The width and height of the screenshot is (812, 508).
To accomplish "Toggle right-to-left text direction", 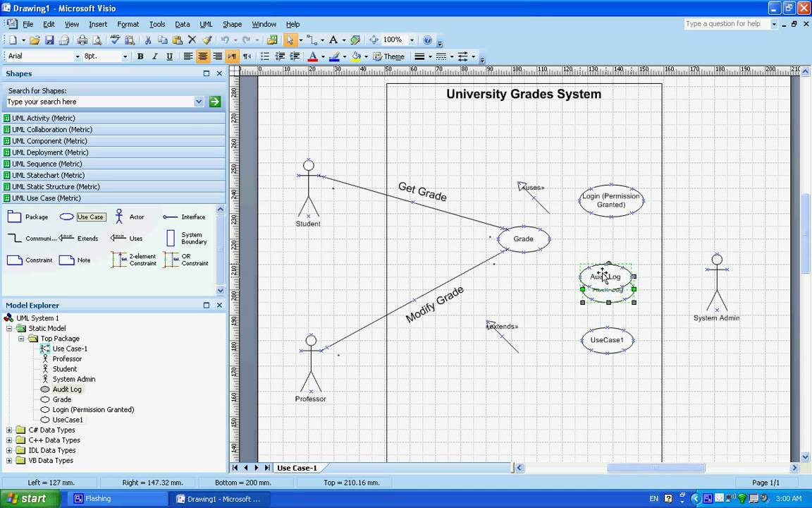I will point(247,56).
